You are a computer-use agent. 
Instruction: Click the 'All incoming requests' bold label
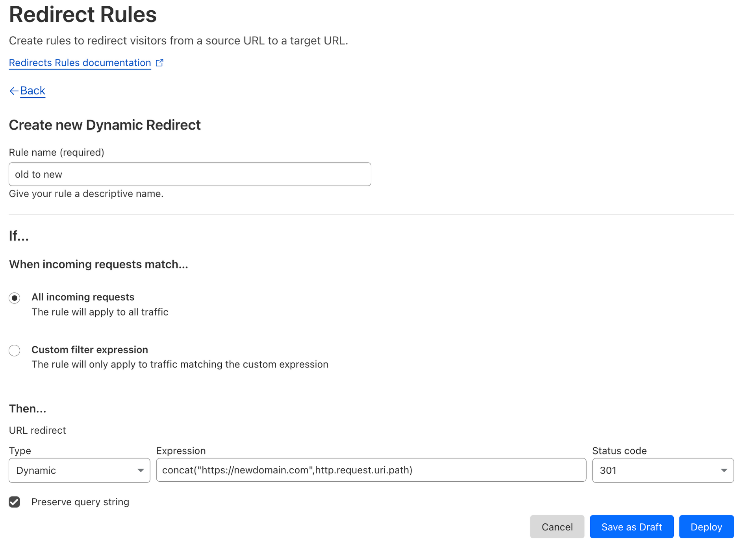[x=83, y=297]
